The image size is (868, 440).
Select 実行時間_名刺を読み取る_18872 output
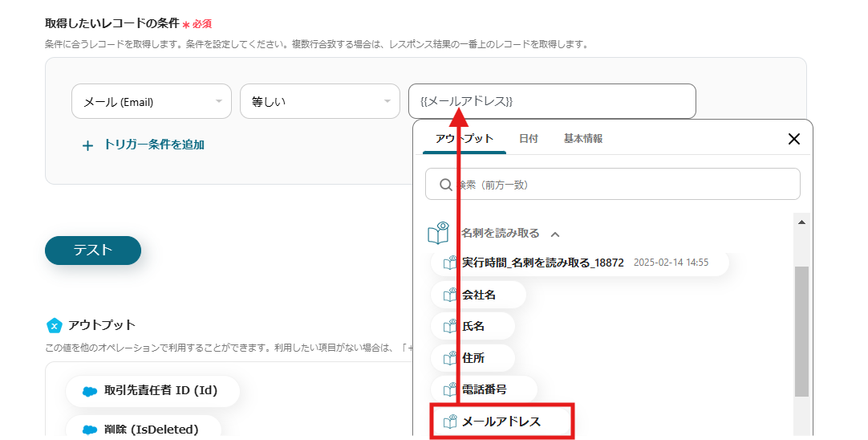coord(579,263)
